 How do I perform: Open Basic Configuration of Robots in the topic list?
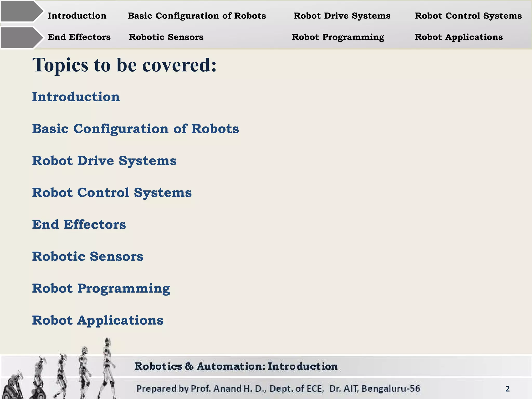135,129
